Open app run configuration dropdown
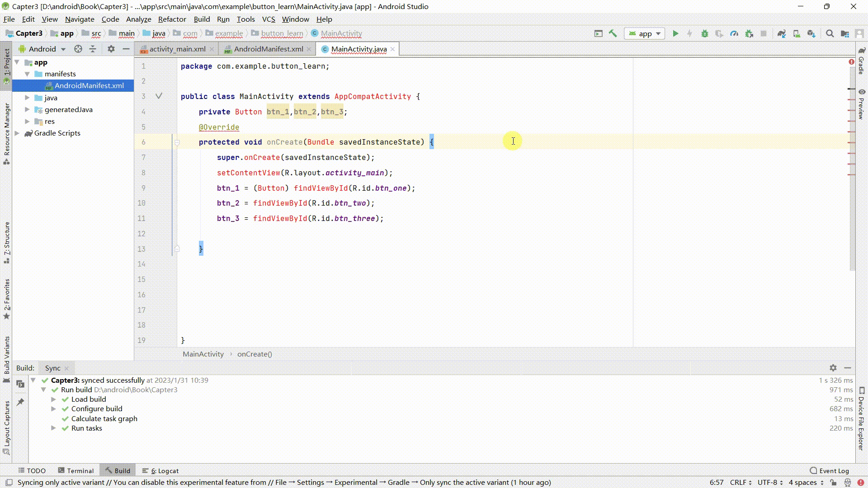Viewport: 868px width, 488px height. tap(645, 33)
